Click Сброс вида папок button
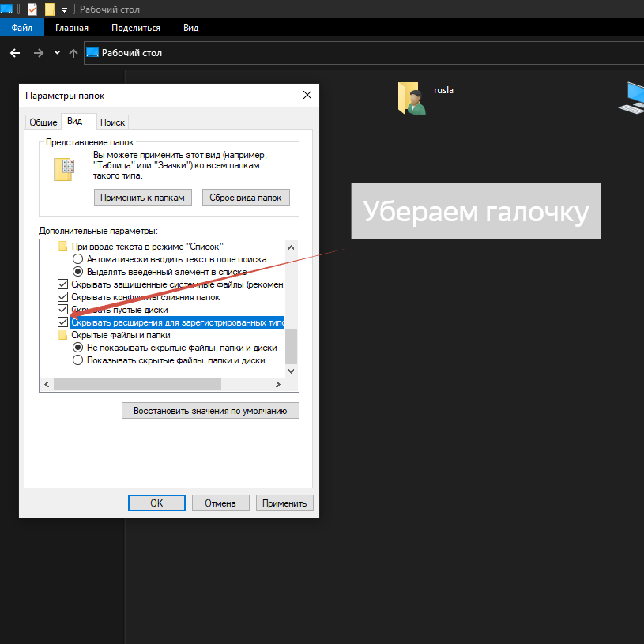 click(246, 198)
